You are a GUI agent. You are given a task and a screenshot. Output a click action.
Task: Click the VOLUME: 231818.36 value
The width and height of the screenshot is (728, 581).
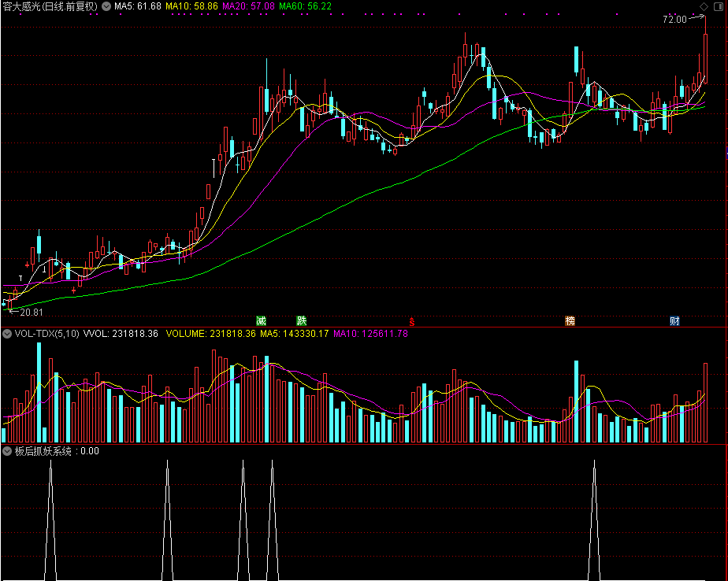tap(211, 334)
